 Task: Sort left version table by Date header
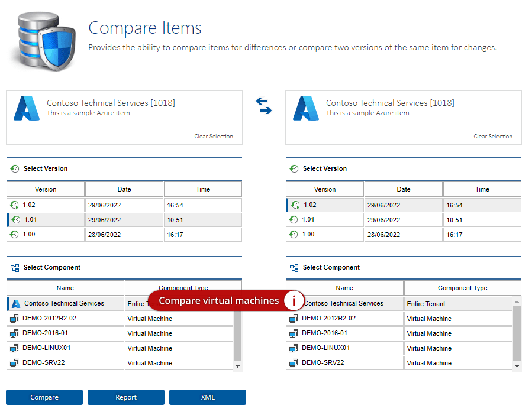tap(124, 189)
